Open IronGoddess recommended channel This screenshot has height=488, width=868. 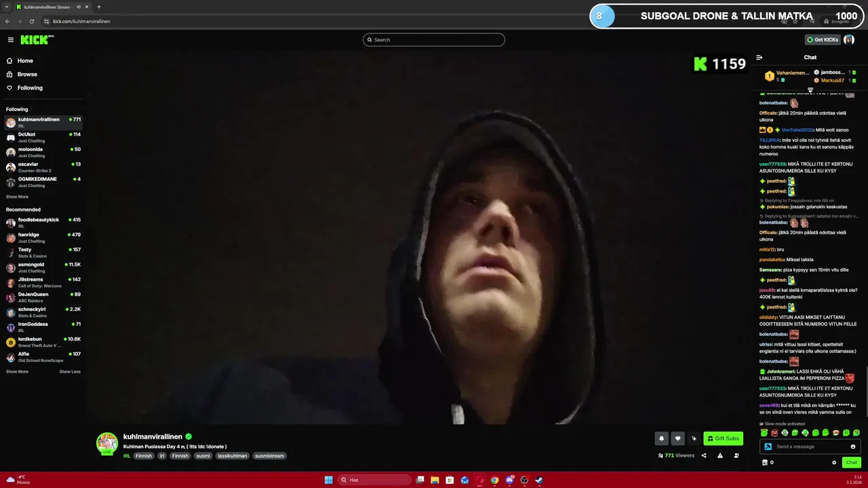pos(43,327)
